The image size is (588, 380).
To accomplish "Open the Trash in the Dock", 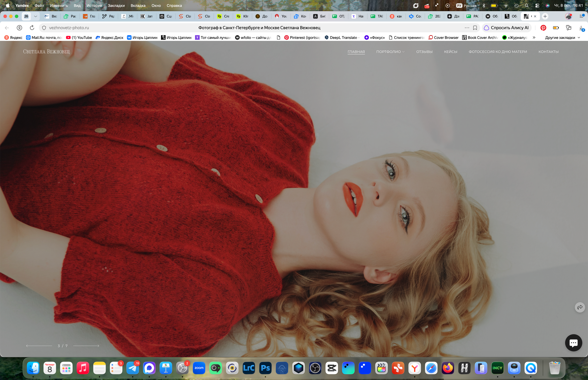I will click(555, 368).
